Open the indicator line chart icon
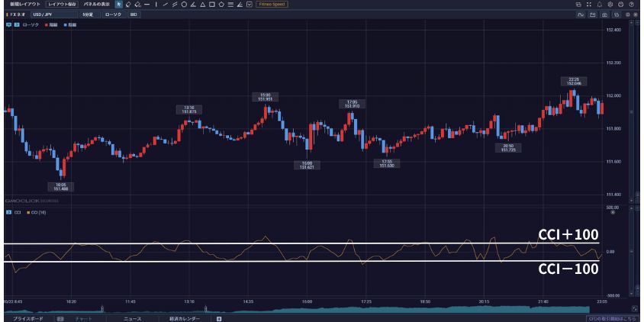This screenshot has width=644, height=322. (x=581, y=14)
